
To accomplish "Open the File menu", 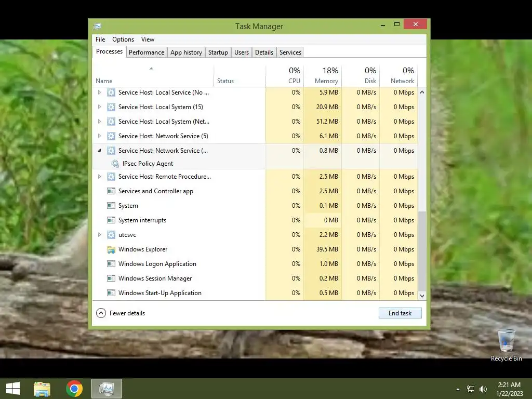I will click(x=100, y=39).
